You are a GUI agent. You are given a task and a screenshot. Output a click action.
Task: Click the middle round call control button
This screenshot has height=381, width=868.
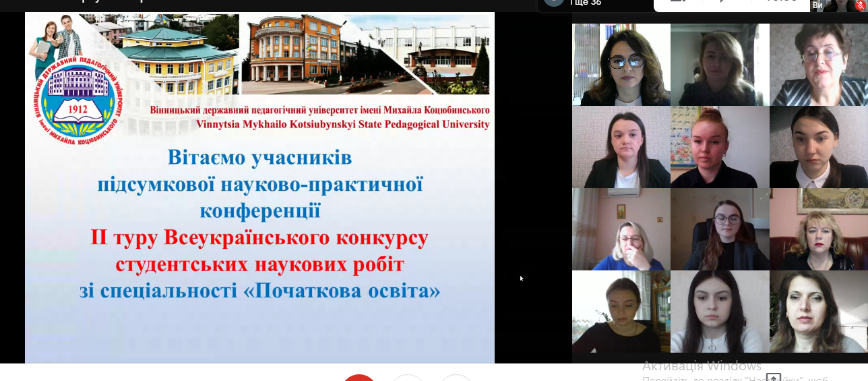(408, 378)
